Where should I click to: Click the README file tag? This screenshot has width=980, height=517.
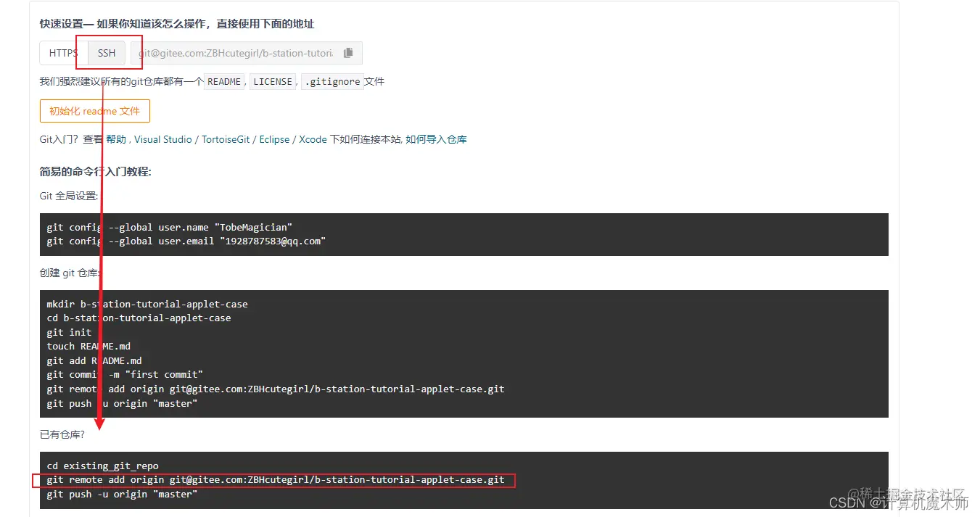tap(224, 82)
